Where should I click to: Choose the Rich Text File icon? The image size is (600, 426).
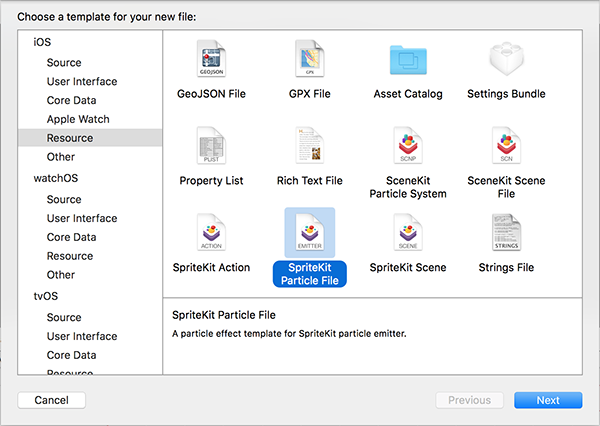[x=310, y=145]
